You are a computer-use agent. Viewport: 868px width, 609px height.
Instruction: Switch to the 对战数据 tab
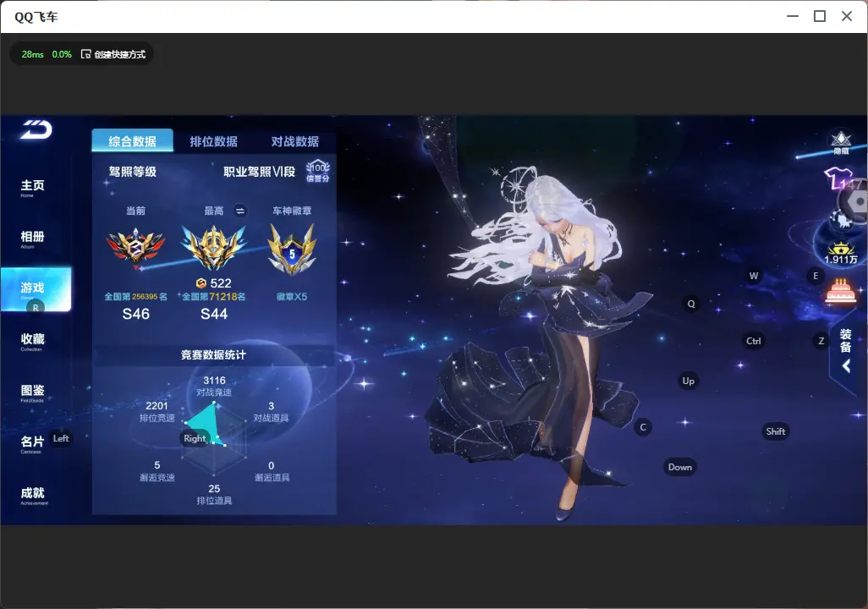pos(295,141)
